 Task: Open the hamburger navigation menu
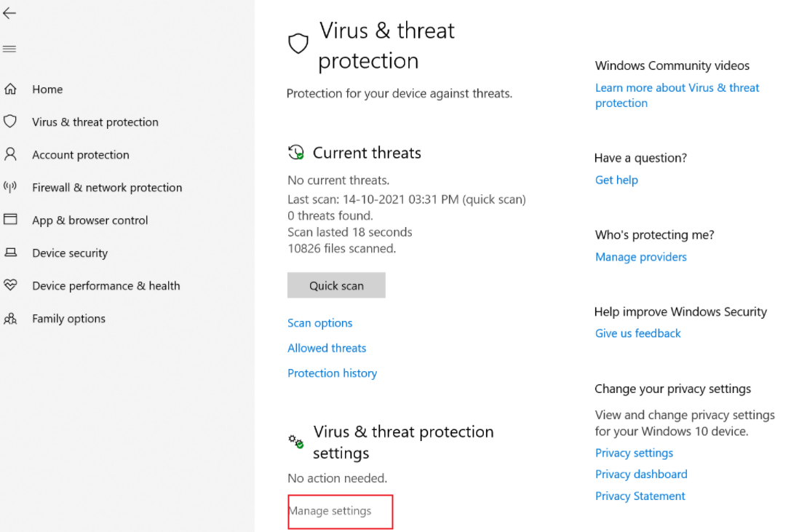9,49
